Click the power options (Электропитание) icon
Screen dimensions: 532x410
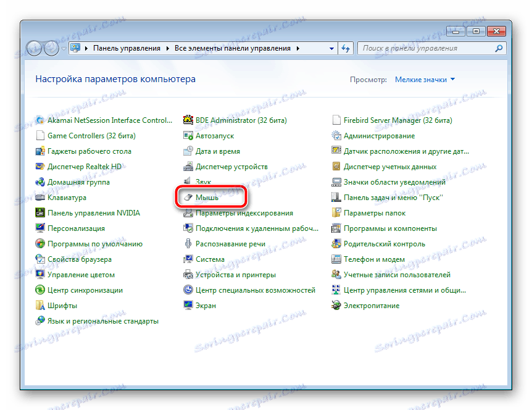(336, 306)
